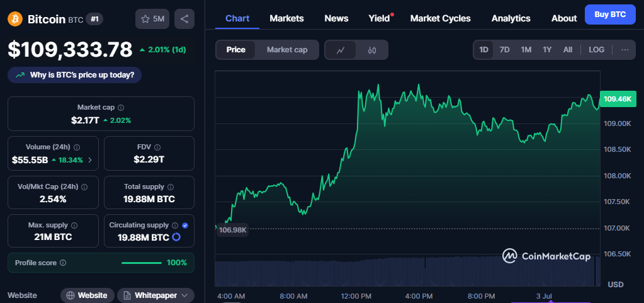
Task: Click the 2.54% Vol/Mkt Cap value
Action: pyautogui.click(x=53, y=200)
